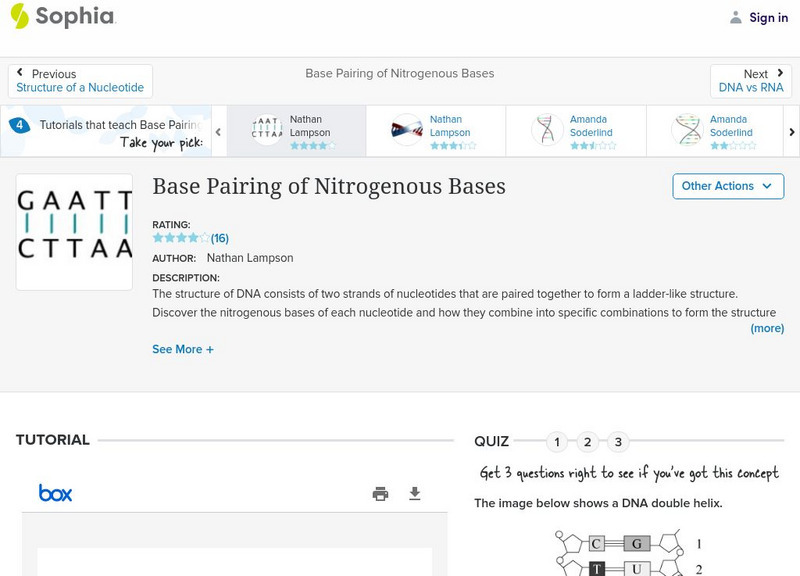Click the Box logo in tutorial viewer
This screenshot has height=576, width=800.
56,493
